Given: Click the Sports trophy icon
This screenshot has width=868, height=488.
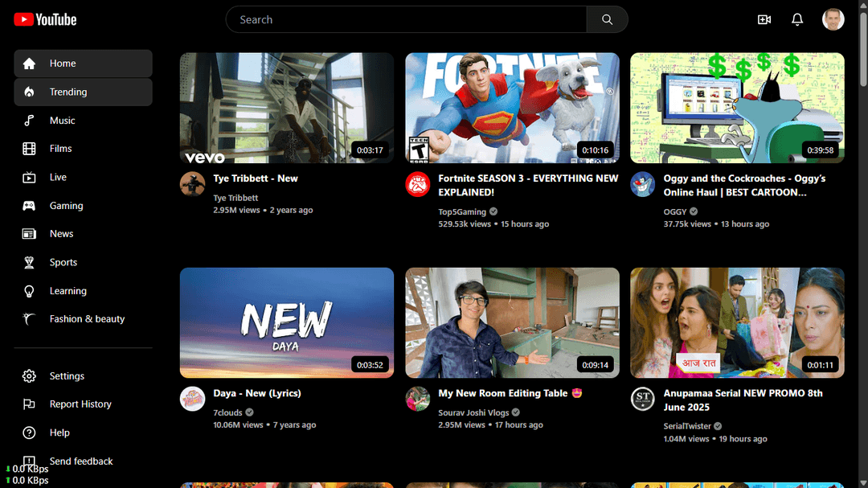Looking at the screenshot, I should point(30,263).
